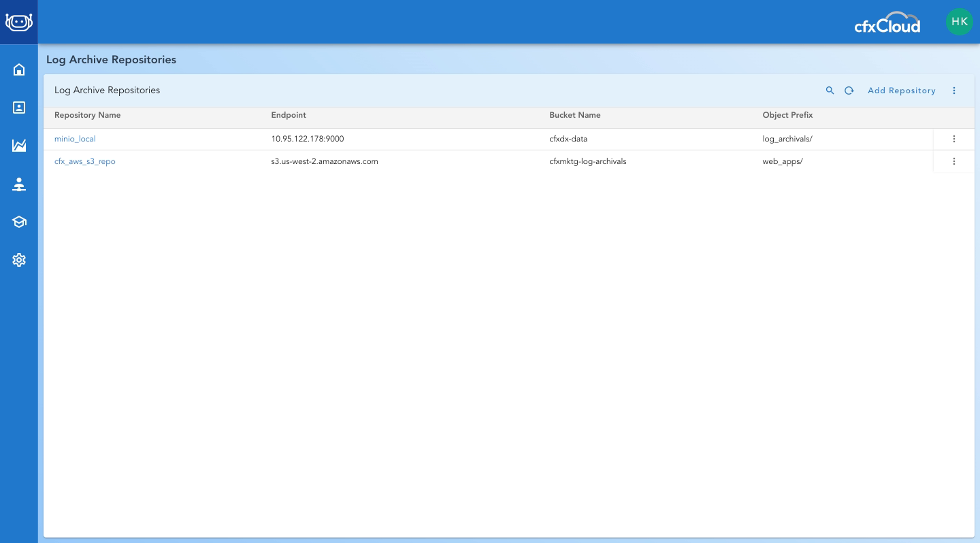Viewport: 980px width, 543px height.
Task: Sort by Bucket Name column header
Action: pos(575,115)
